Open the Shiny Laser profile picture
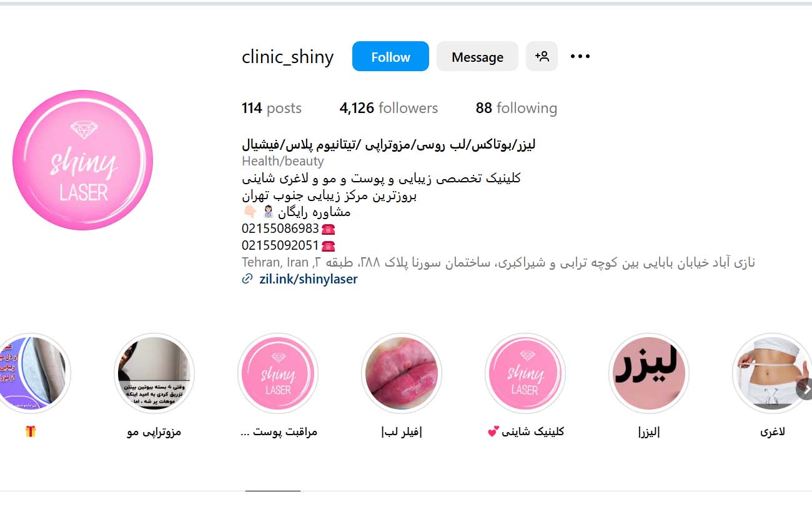The image size is (812, 507). click(82, 160)
